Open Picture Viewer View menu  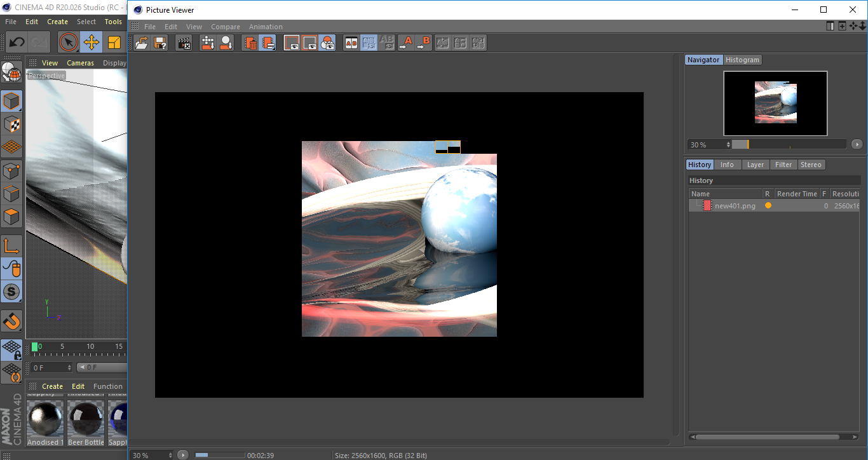(194, 27)
